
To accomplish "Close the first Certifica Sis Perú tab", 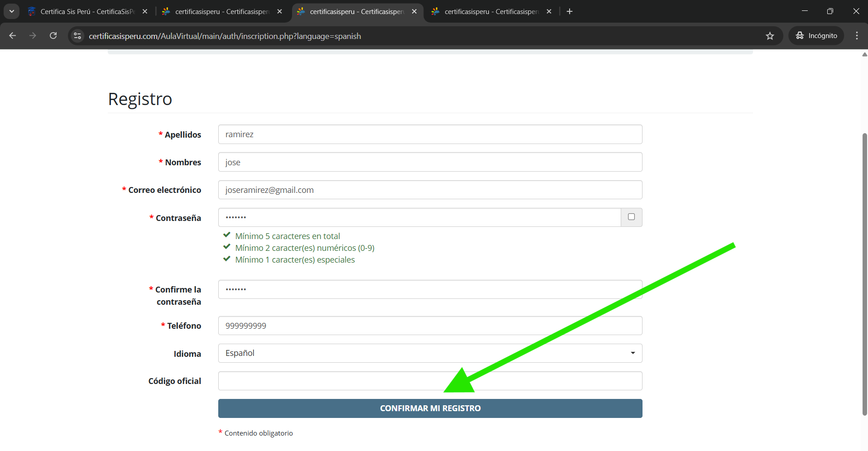I will click(x=145, y=11).
